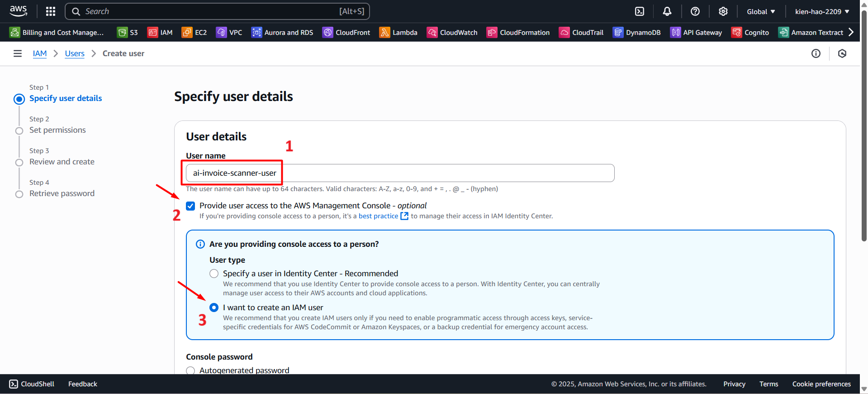Go to the Users breadcrumb
The width and height of the screenshot is (868, 394).
coord(75,53)
